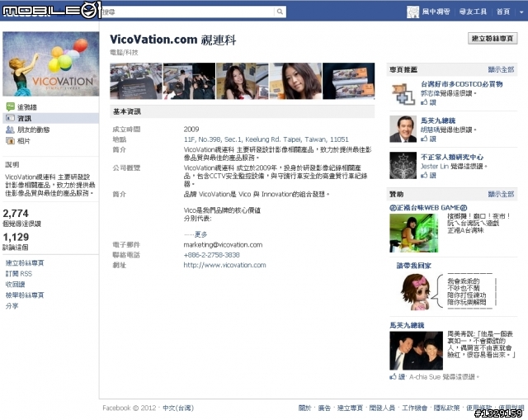Open the 相片 photos tab
The image size is (528, 420).
[24, 141]
